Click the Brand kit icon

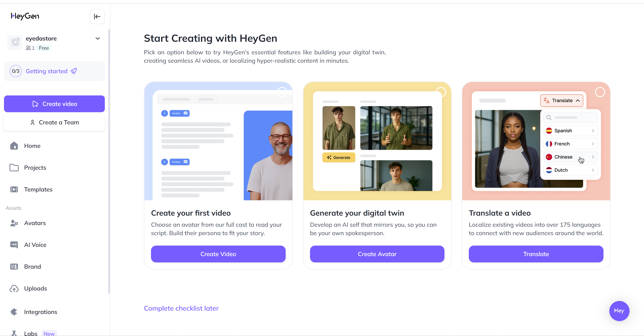click(x=14, y=267)
